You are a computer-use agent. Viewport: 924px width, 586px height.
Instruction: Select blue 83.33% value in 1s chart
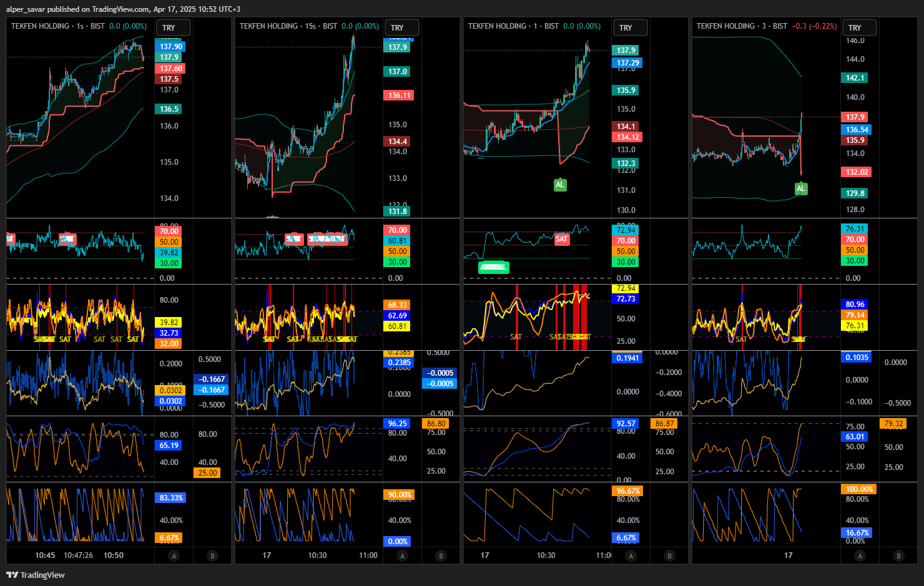pos(170,498)
